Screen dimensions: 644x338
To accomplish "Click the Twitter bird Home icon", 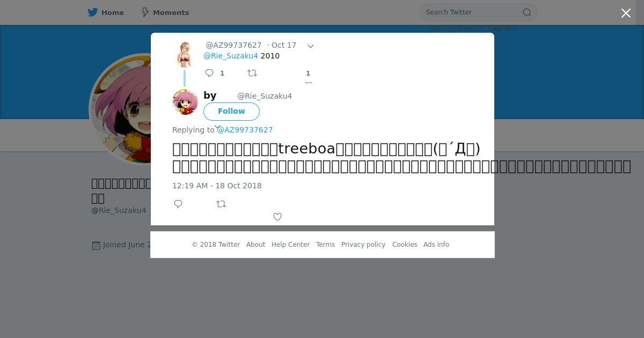I will point(93,12).
